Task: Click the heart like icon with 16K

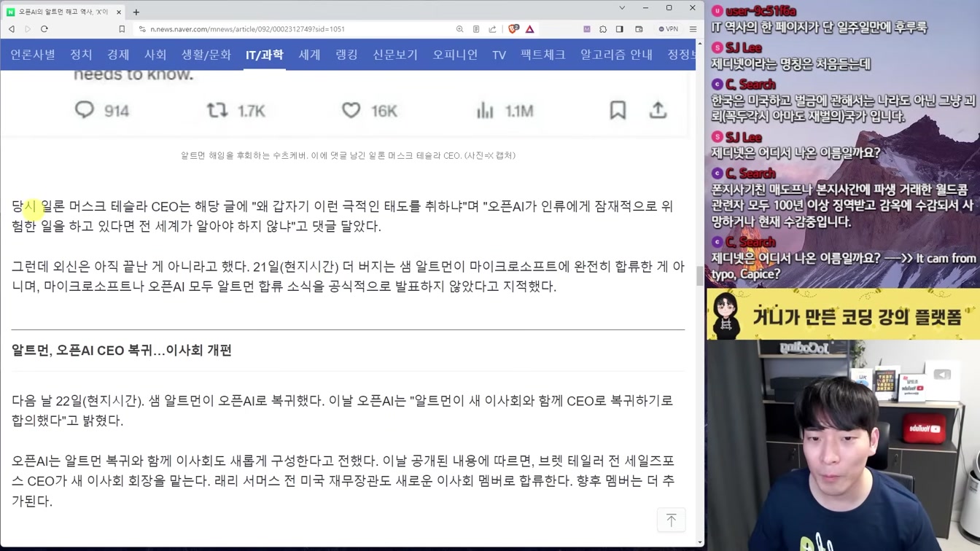Action: [351, 110]
